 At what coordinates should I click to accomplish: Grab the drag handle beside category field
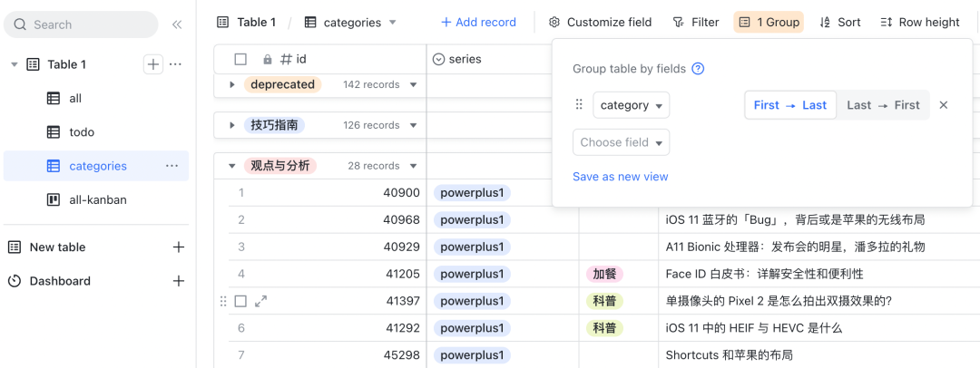click(x=579, y=105)
